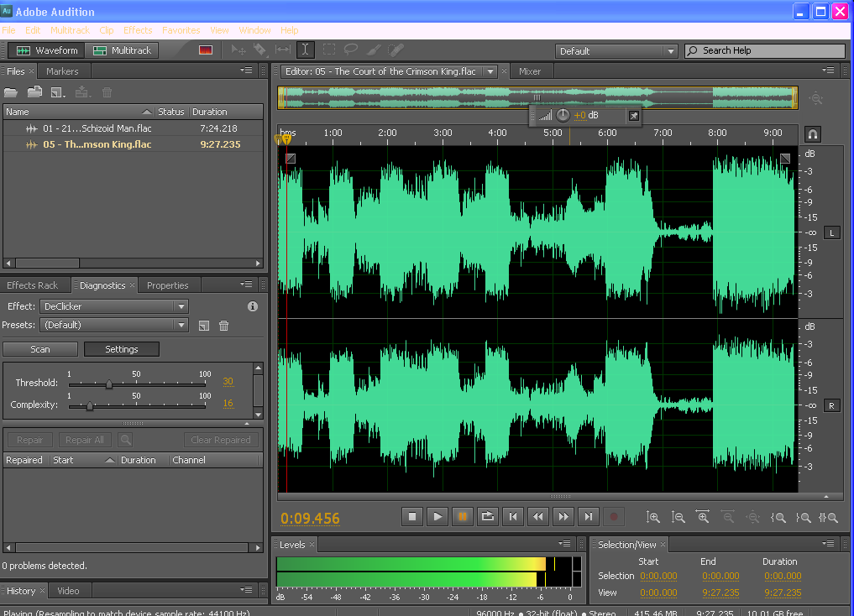Click the Record button
854x616 pixels.
pos(614,517)
